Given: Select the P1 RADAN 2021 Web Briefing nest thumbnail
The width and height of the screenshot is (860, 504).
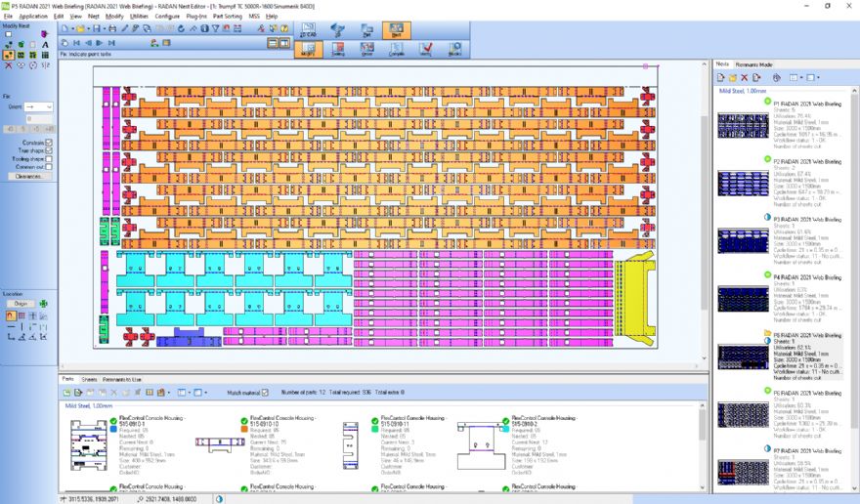Looking at the screenshot, I should [743, 126].
